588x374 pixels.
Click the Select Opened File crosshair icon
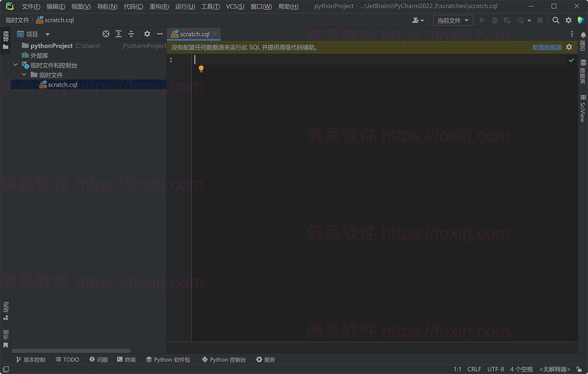coord(106,34)
